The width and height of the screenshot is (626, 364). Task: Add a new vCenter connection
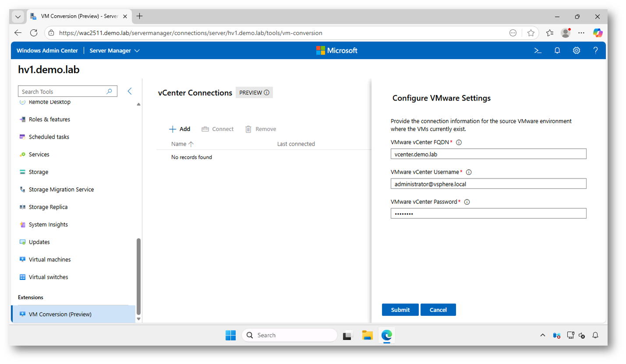point(180,129)
